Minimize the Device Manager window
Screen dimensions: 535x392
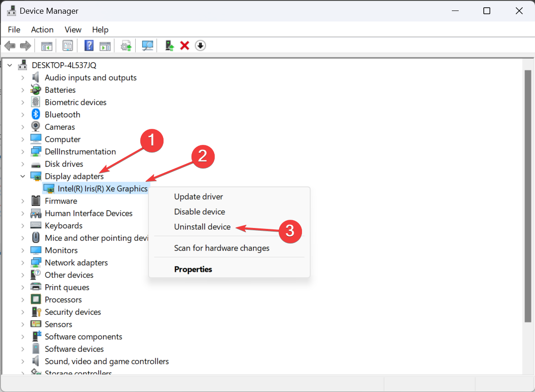point(455,11)
